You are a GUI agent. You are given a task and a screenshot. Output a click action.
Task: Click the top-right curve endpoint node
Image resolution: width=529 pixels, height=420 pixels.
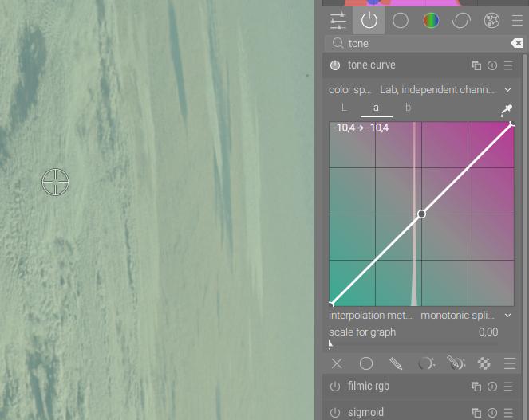[512, 124]
